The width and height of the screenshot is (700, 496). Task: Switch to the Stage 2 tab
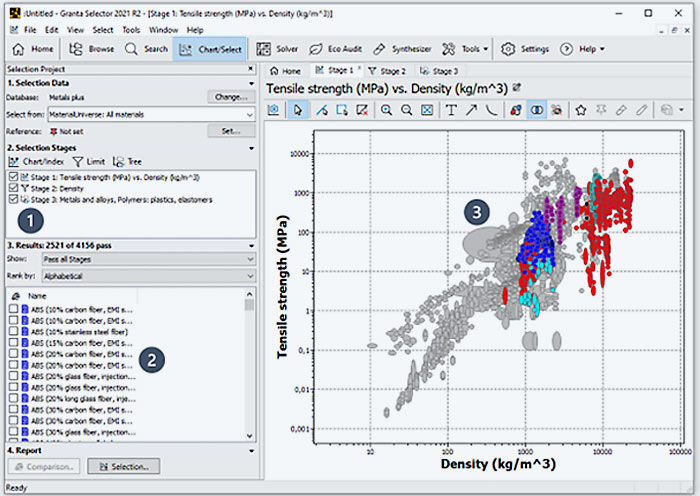[386, 71]
